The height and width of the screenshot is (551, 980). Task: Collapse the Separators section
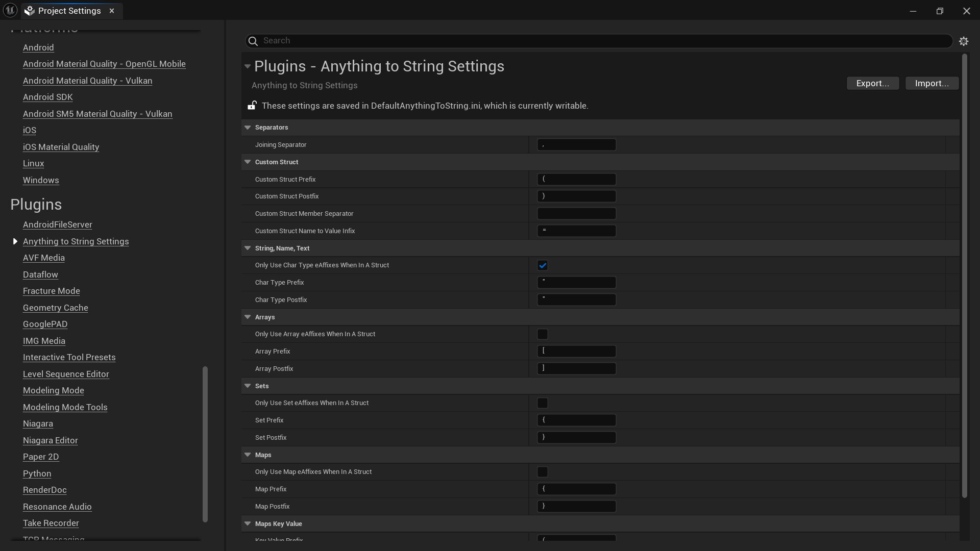(x=248, y=128)
